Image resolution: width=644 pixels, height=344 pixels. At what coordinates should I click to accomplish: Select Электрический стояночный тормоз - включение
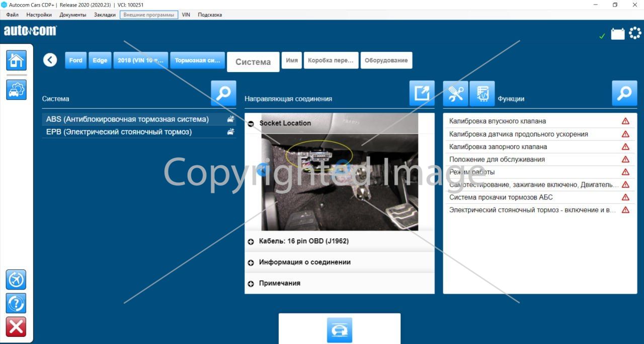[539, 210]
